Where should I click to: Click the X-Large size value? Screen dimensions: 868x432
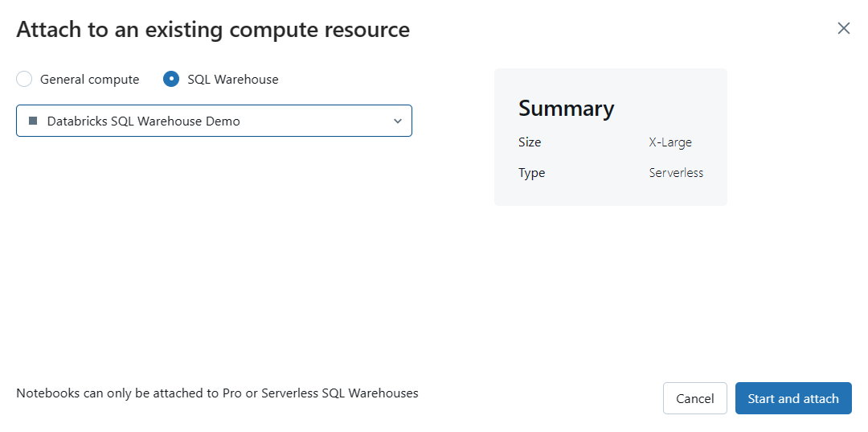670,142
